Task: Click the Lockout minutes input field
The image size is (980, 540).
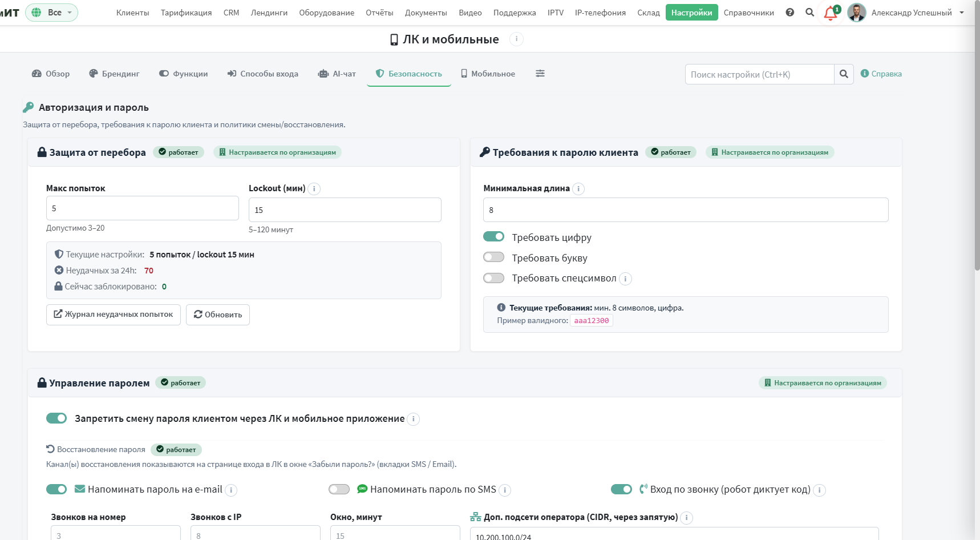Action: (345, 210)
